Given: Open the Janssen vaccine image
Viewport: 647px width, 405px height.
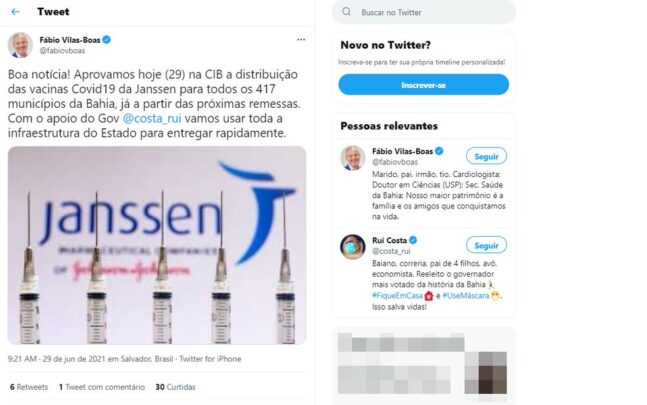Looking at the screenshot, I should pyautogui.click(x=157, y=245).
